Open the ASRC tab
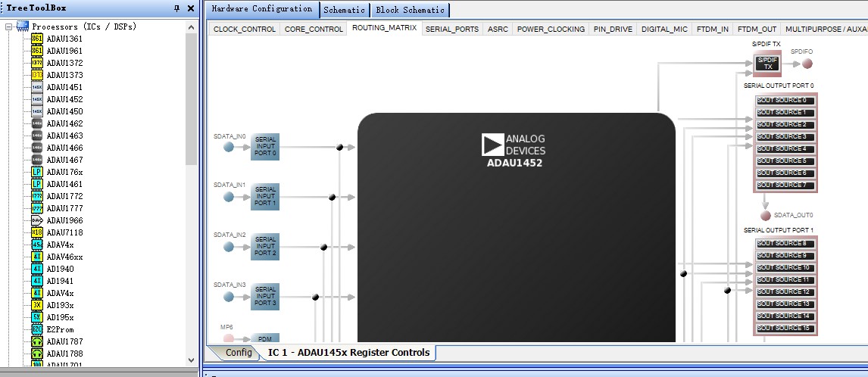868x377 pixels. (498, 29)
